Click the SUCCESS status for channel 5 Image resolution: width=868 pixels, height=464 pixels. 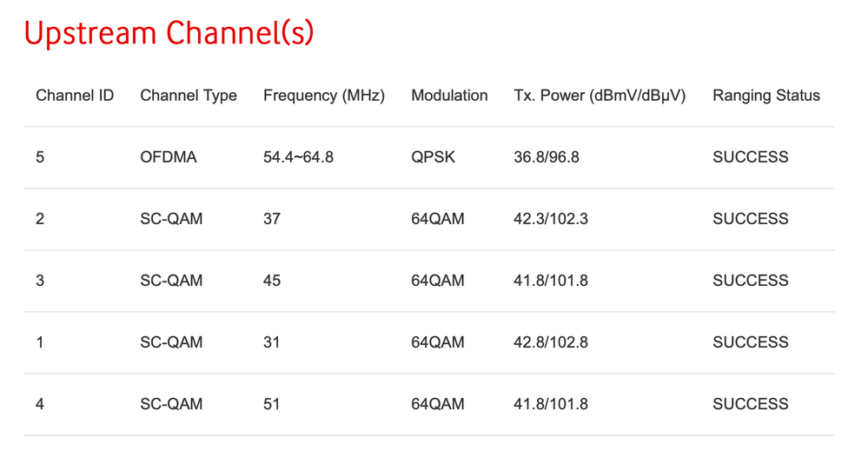[x=751, y=157]
